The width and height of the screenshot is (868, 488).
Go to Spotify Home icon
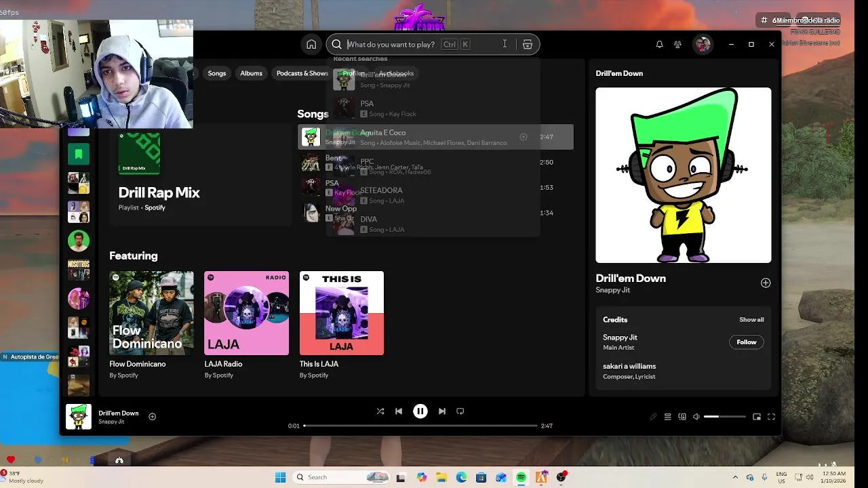311,44
